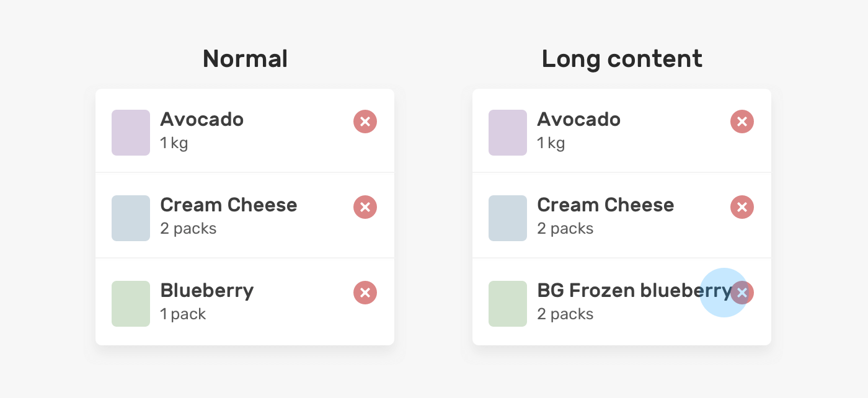Click the "1 pack" quantity under Blueberry

click(183, 314)
